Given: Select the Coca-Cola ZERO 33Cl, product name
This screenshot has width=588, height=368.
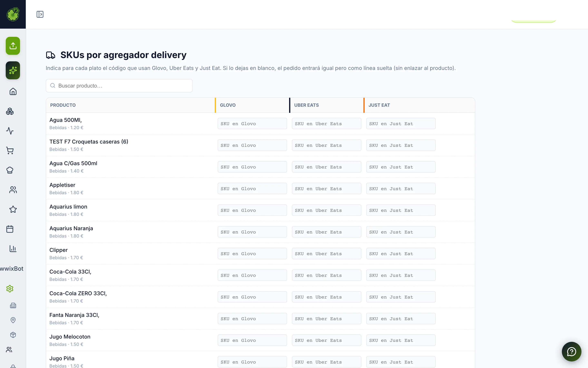Looking at the screenshot, I should (x=78, y=293).
